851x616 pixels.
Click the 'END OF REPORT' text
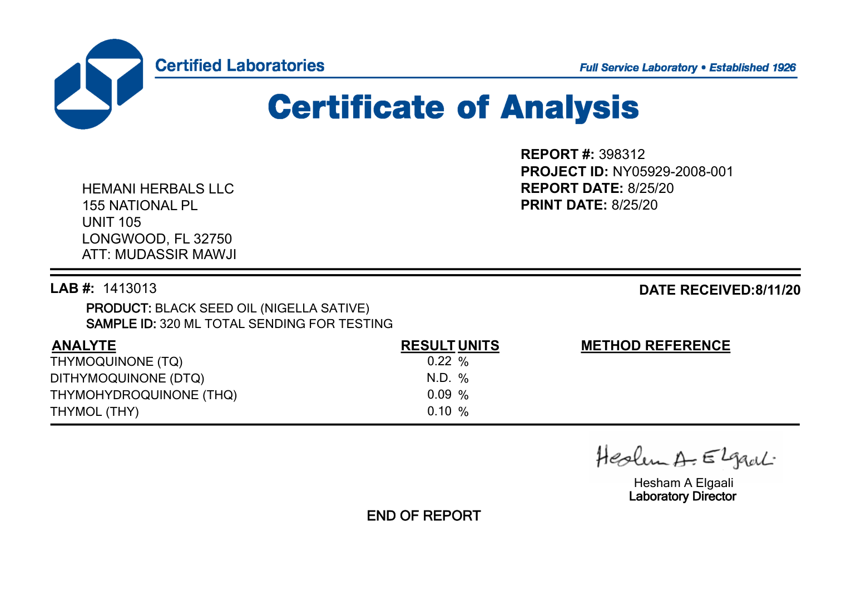click(423, 516)
